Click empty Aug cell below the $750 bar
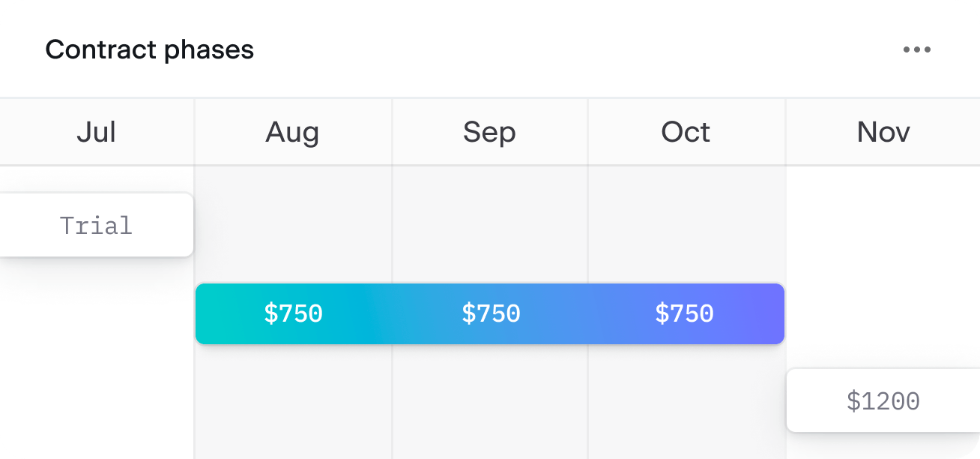The image size is (980, 459). (293, 402)
